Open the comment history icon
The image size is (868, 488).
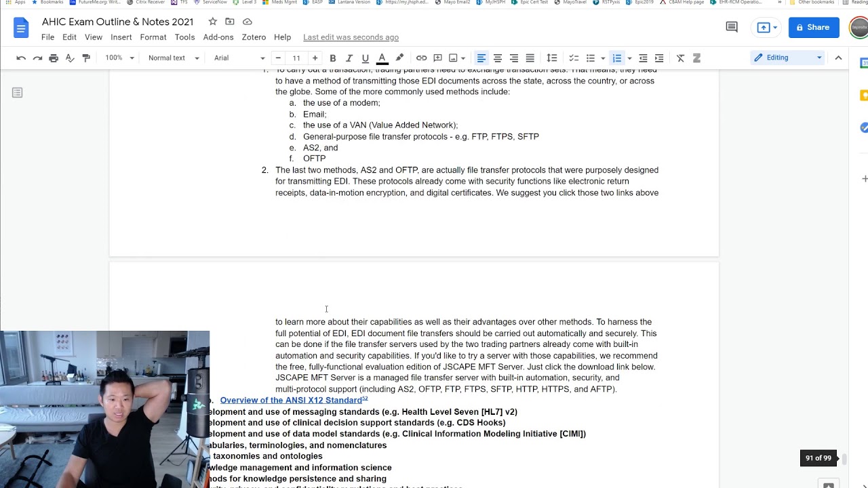(x=732, y=27)
